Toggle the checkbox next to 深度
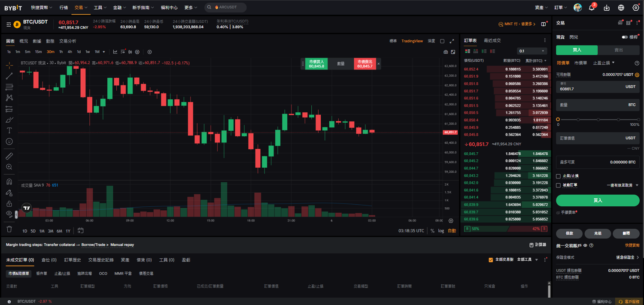 [x=442, y=41]
